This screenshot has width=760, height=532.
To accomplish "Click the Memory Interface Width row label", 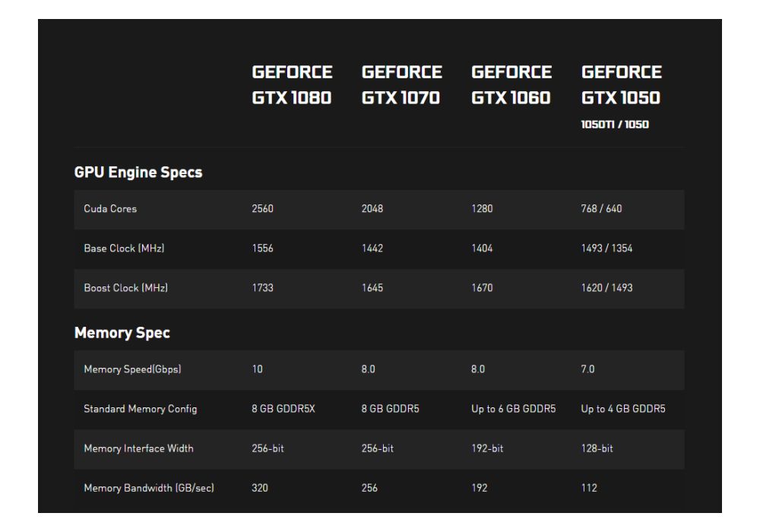I will (138, 448).
